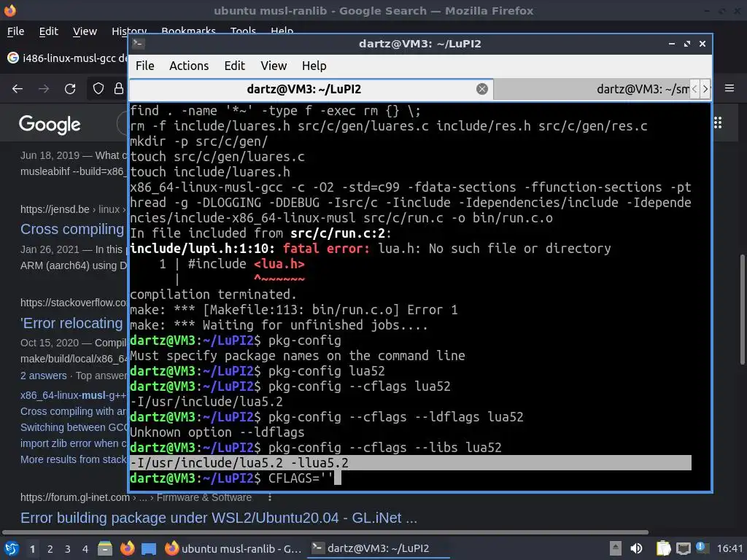Open the terminal Help menu
This screenshot has height=560, width=747.
(x=314, y=66)
